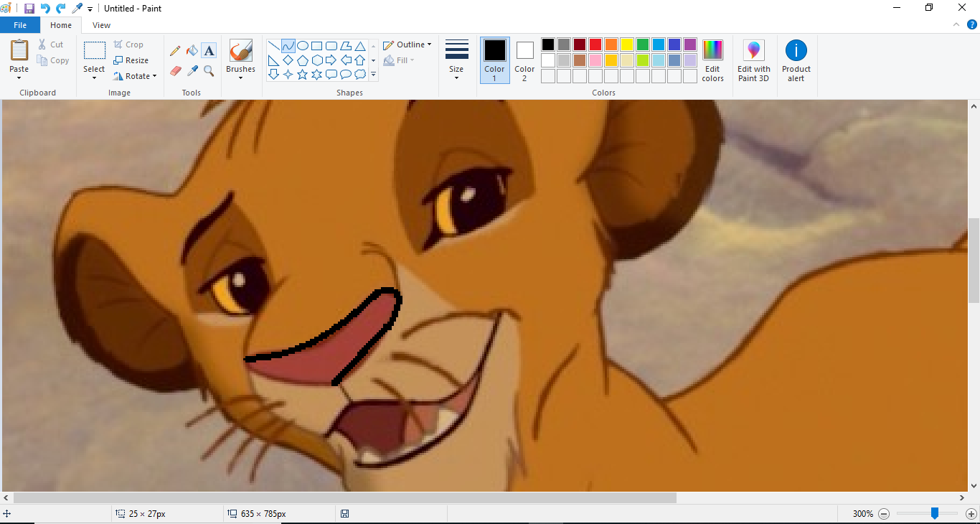
Task: Choose the yellow color swatch
Action: [627, 45]
